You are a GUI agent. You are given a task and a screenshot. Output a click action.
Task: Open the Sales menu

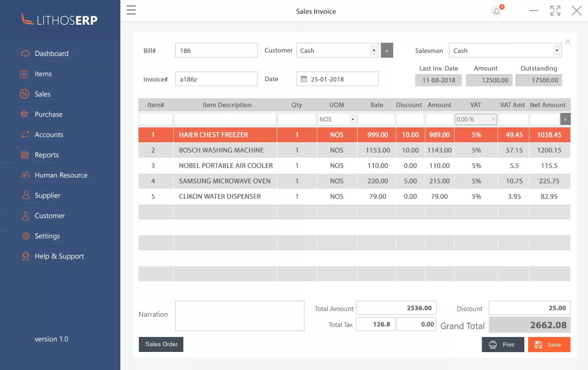(x=60, y=94)
